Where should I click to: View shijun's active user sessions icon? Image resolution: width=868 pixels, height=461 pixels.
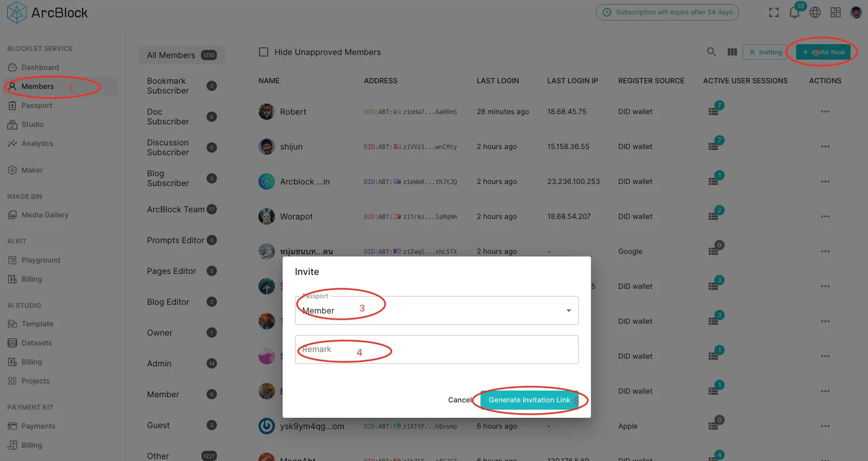tap(713, 146)
